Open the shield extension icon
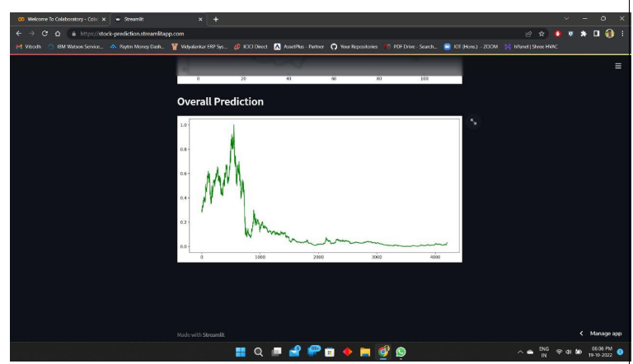 point(570,34)
